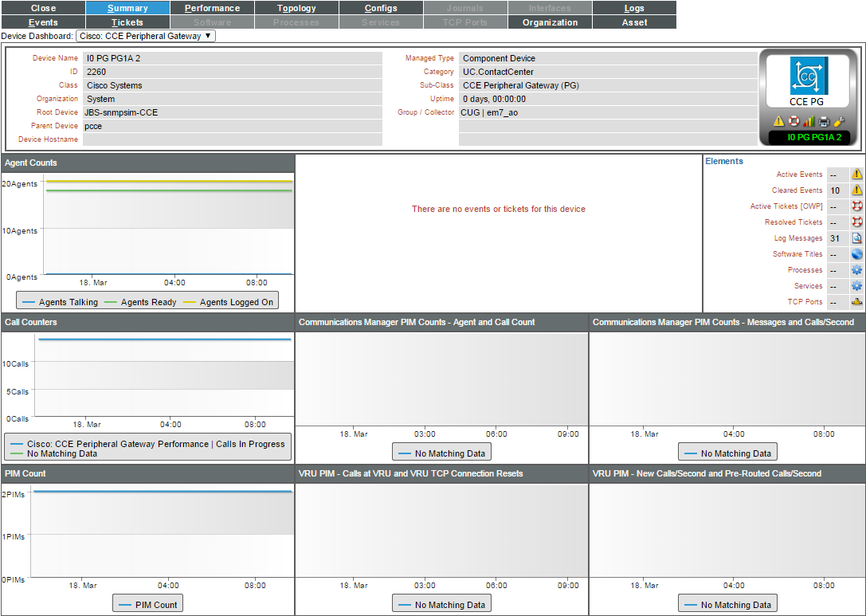Screen dimensions: 866x616
Task: Click the Agent Counts panel title
Action: tap(31, 163)
